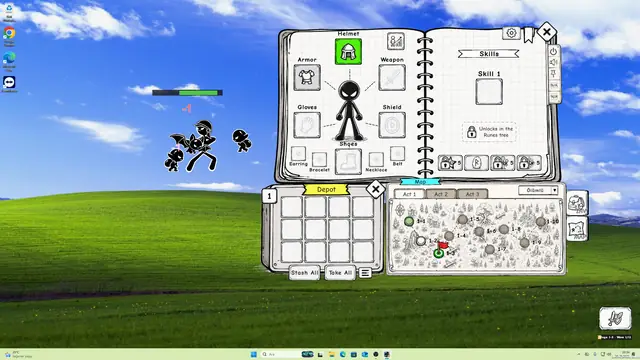This screenshot has height=360, width=640.
Task: Open the rune icon tab at notebook bottom
Action: 476,163
